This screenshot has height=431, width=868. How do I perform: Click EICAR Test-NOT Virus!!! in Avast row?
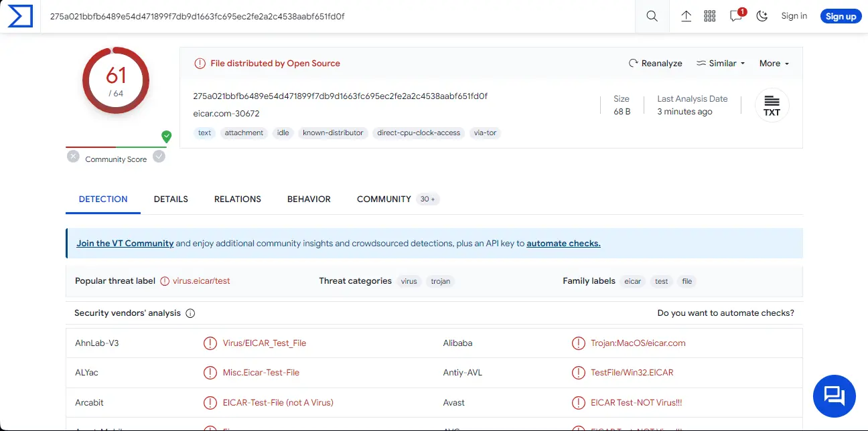pyautogui.click(x=636, y=403)
